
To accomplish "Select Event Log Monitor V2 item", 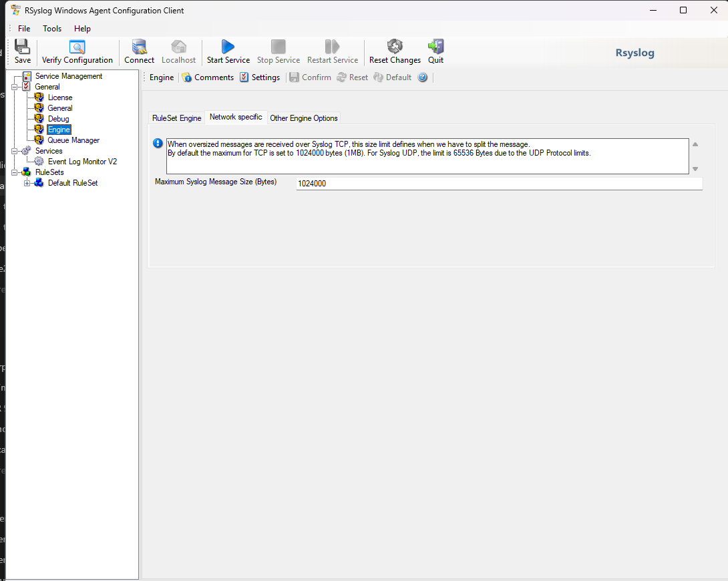I will [x=82, y=162].
